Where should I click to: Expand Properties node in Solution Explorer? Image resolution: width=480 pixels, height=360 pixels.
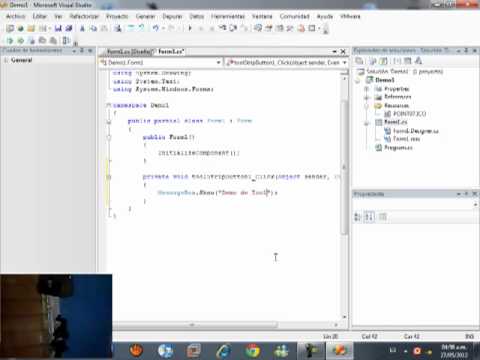click(367, 89)
